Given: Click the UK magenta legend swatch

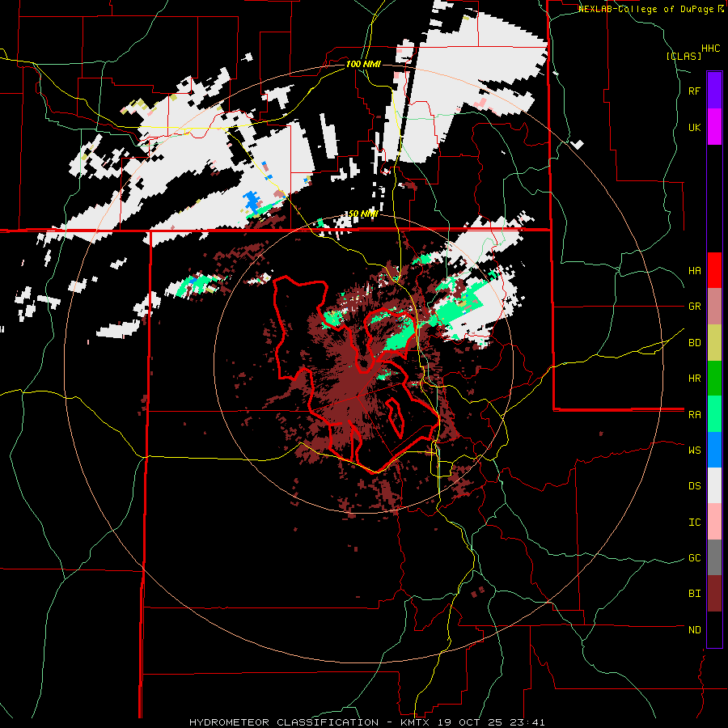Looking at the screenshot, I should tap(714, 127).
